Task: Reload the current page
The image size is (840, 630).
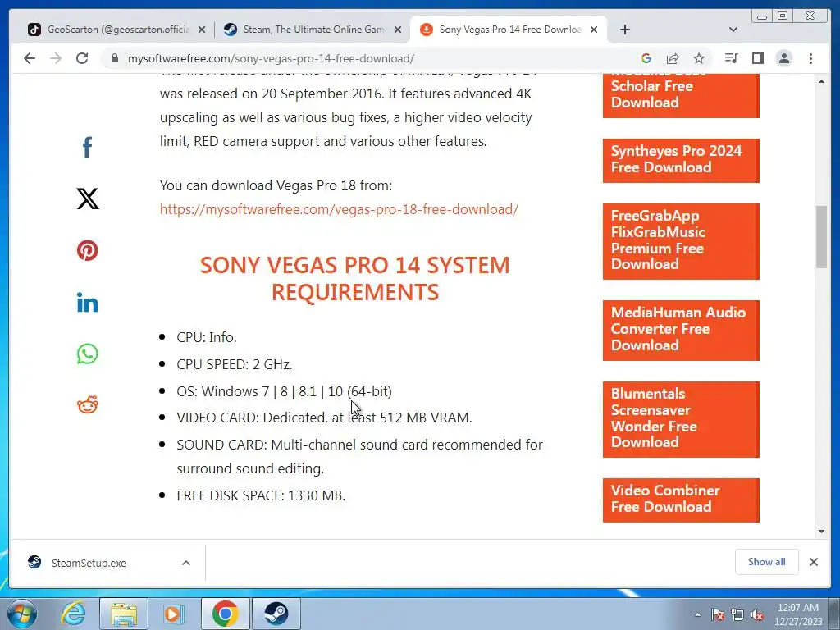Action: (x=82, y=58)
